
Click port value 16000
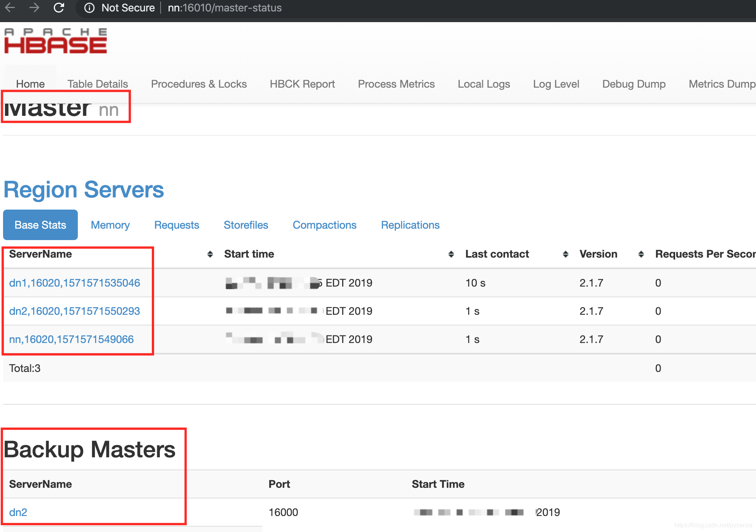click(x=283, y=512)
